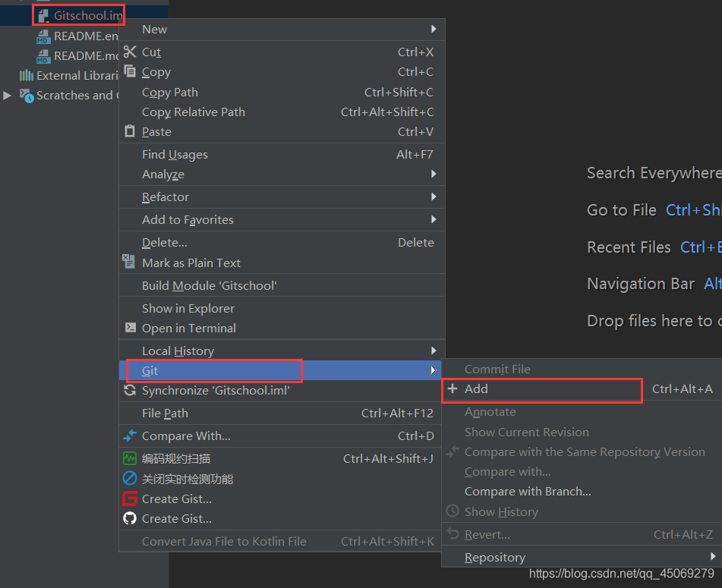Viewport: 722px width, 588px height.
Task: Open the New submenu arrow
Action: click(434, 29)
